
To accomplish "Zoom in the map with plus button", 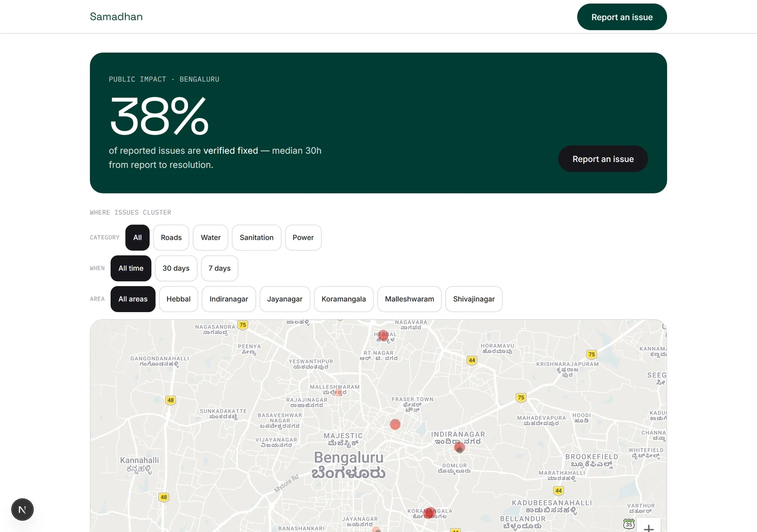I will click(649, 527).
